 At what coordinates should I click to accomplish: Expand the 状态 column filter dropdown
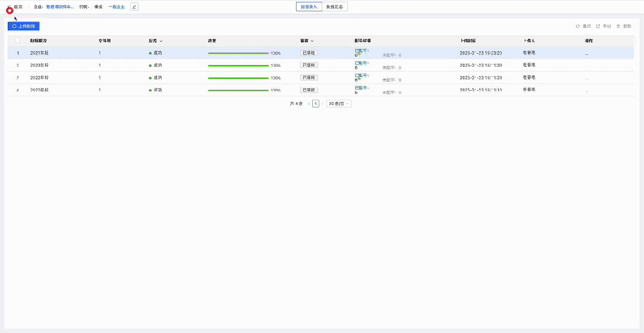[x=161, y=41]
